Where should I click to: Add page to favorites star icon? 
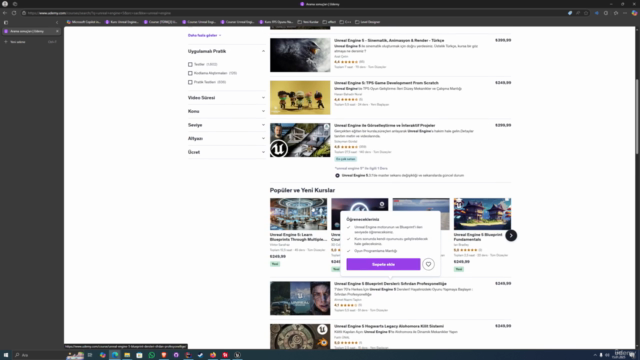pos(586,13)
